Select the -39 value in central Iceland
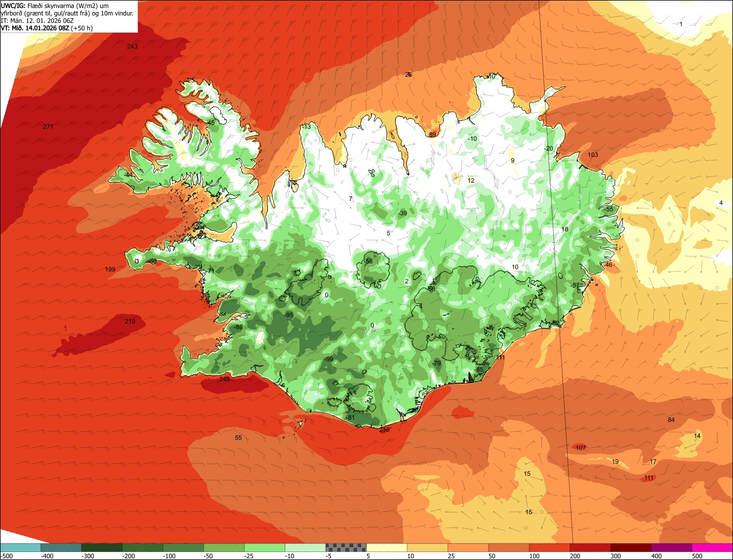This screenshot has height=560, width=733. click(402, 213)
